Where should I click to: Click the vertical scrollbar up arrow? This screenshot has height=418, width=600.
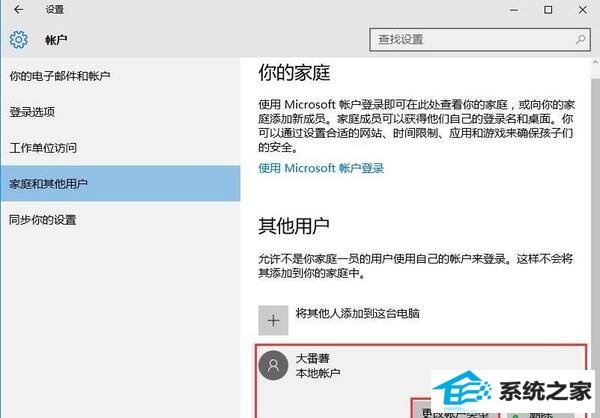(595, 62)
